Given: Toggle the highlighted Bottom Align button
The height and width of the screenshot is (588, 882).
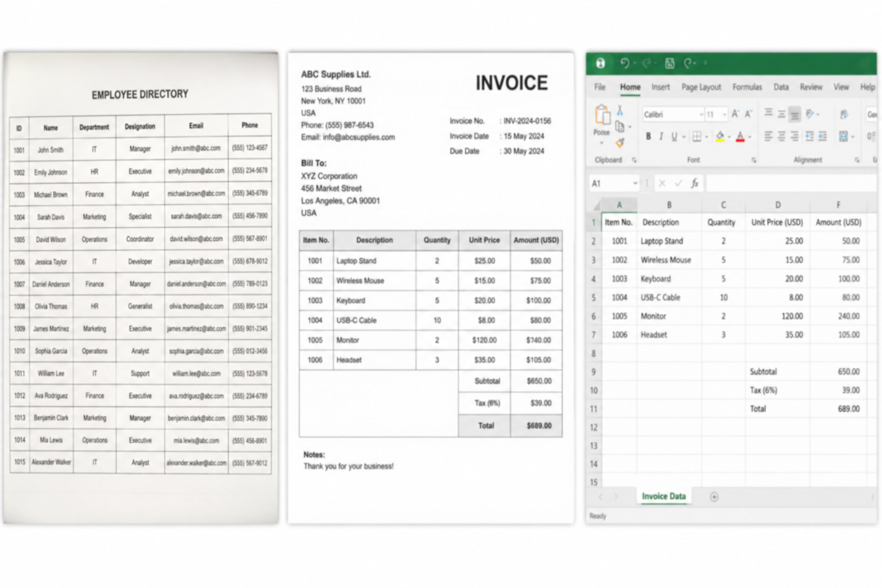Looking at the screenshot, I should (795, 114).
